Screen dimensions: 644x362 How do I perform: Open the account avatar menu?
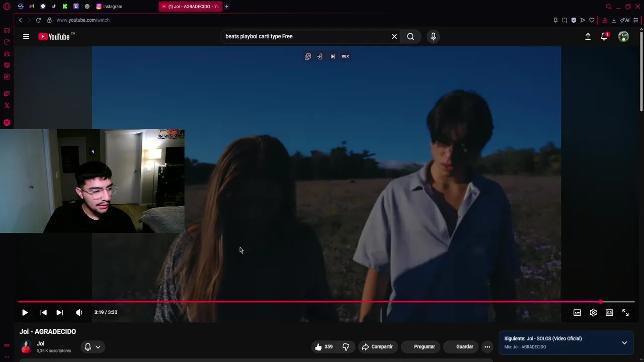[623, 36]
